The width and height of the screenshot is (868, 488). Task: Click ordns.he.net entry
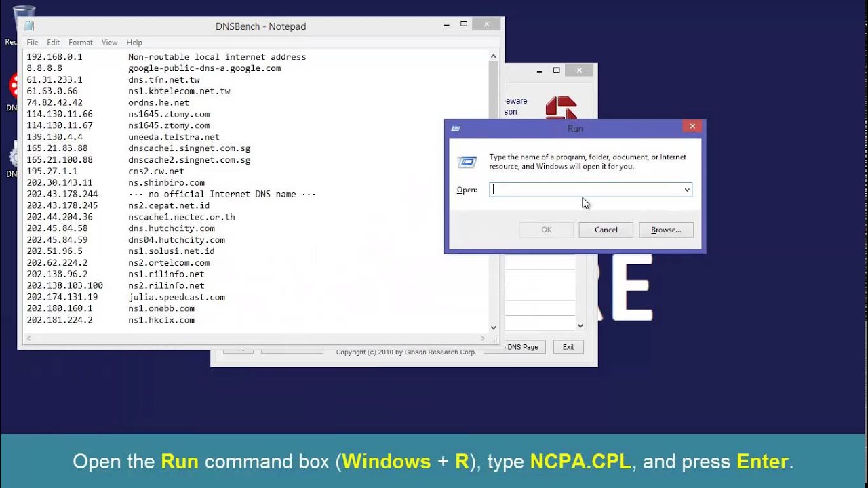159,103
